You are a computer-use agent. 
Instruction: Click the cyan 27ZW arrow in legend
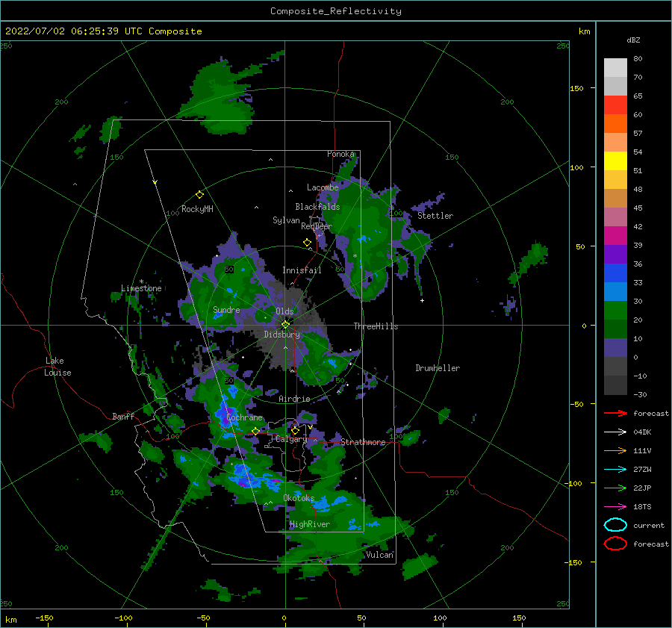pos(615,469)
